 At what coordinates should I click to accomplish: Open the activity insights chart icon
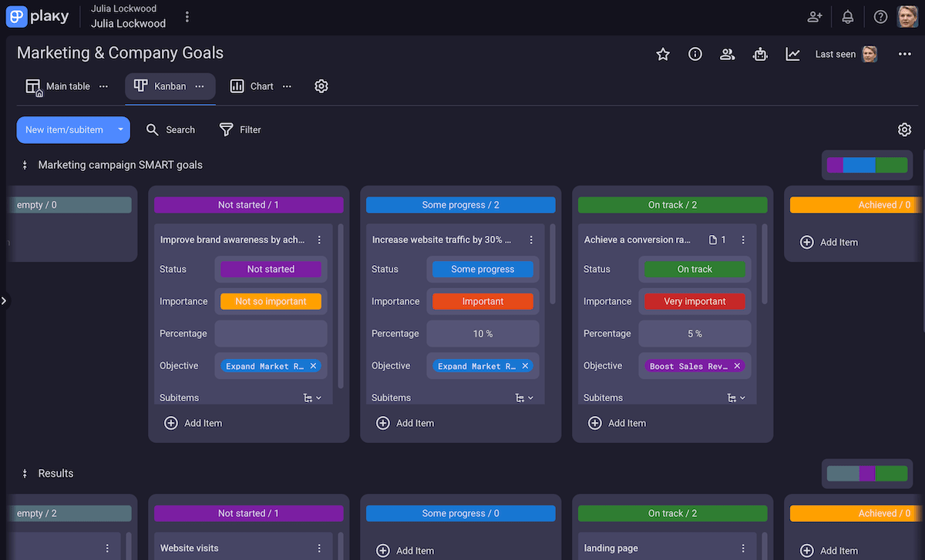click(x=792, y=54)
